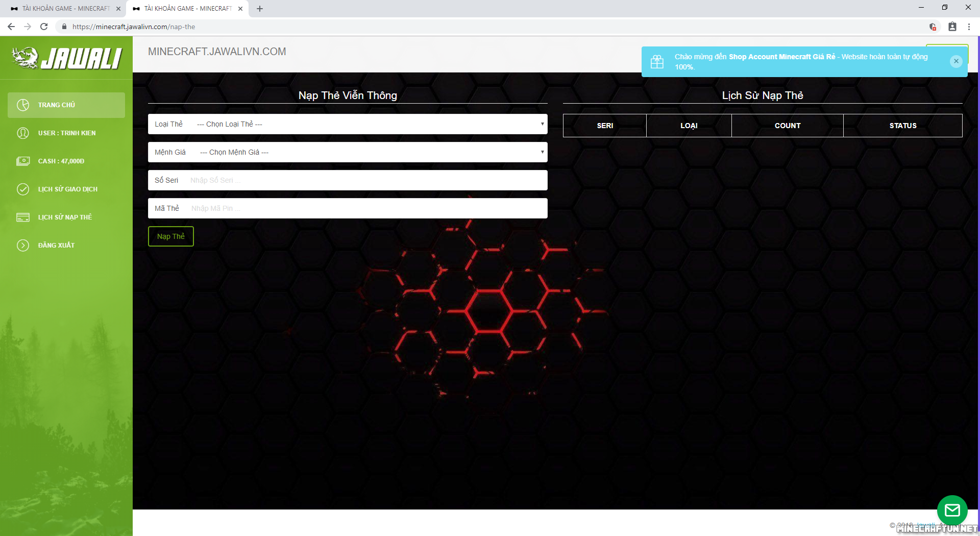Click the transaction history checkmark icon

point(23,189)
